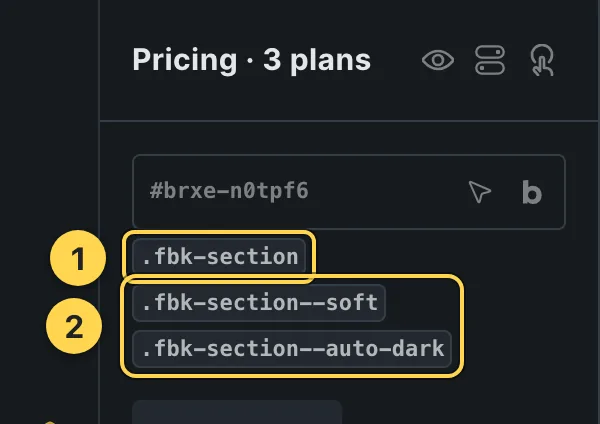This screenshot has height=424, width=600.
Task: Open the interactions hand-pointer icon
Action: tap(542, 60)
